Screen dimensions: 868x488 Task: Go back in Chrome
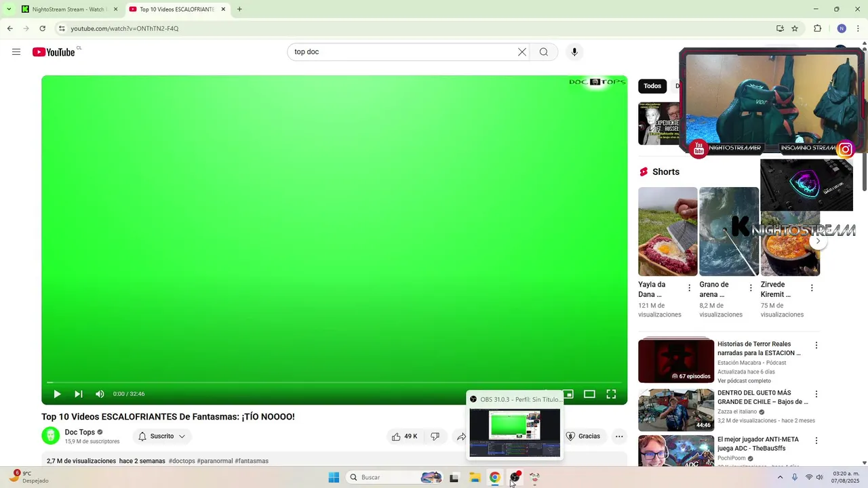(9, 28)
